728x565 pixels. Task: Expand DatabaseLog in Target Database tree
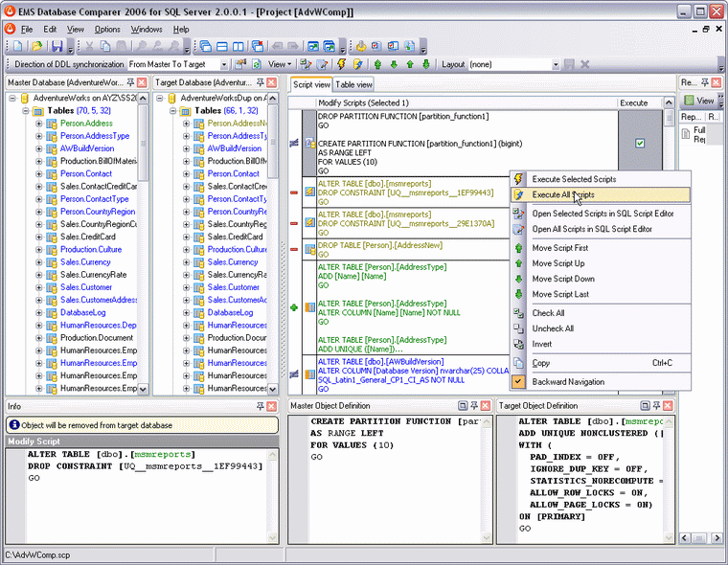(x=186, y=312)
